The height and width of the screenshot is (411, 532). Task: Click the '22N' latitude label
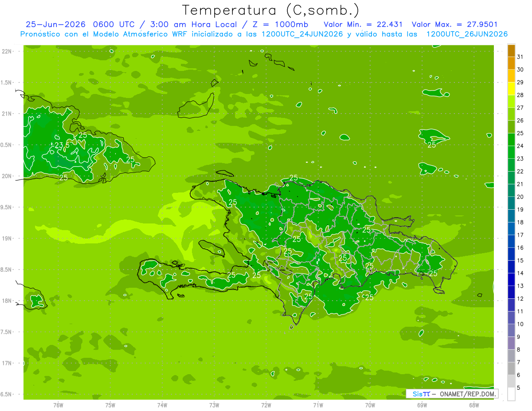pos(7,51)
